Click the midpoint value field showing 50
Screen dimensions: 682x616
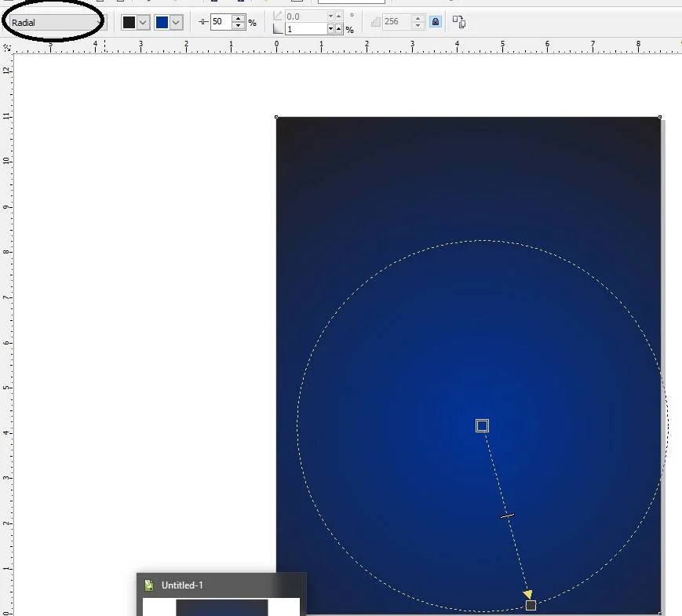click(221, 22)
